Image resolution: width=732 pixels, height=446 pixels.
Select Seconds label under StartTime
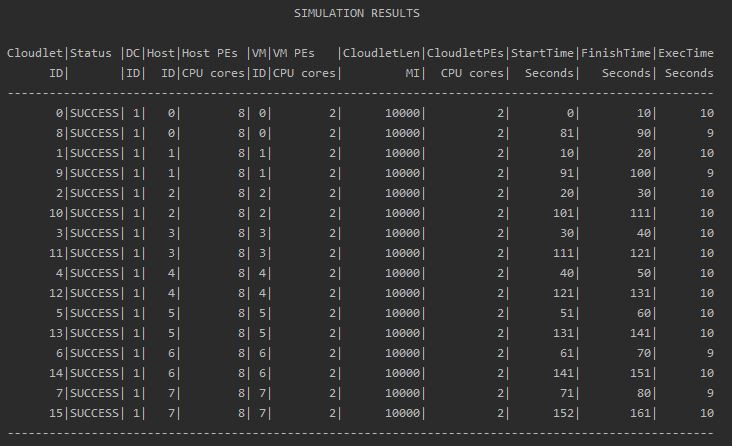549,73
